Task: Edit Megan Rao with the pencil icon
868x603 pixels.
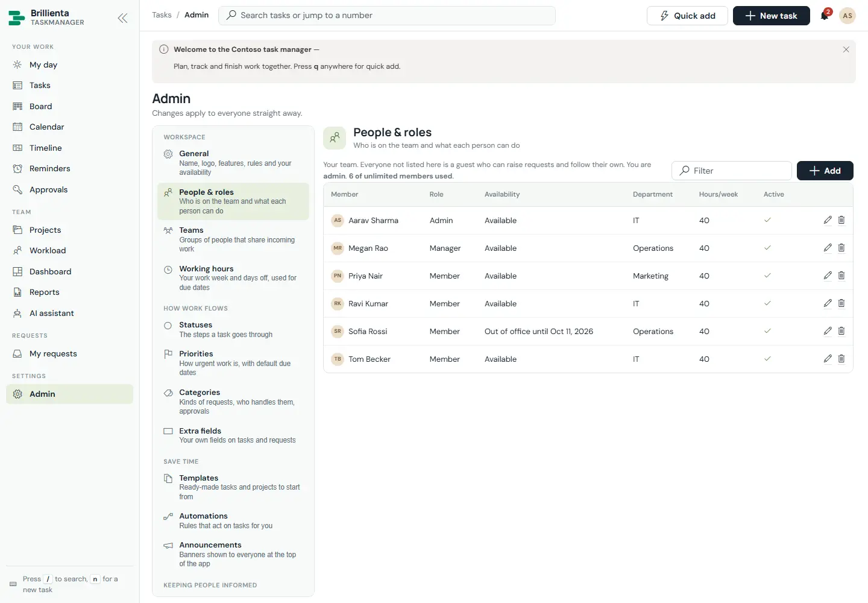Action: point(828,248)
